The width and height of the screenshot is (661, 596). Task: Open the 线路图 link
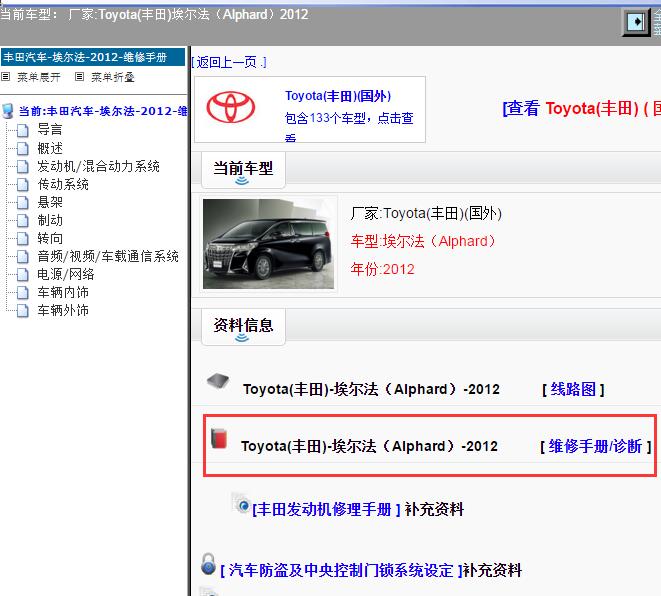click(x=573, y=389)
